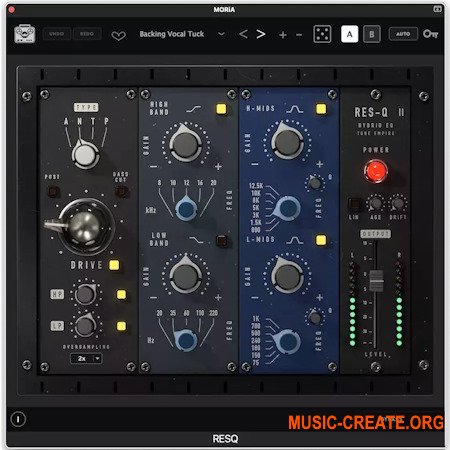This screenshot has width=450, height=450.
Task: Open the 2x oversampling dropdown
Action: pos(86,358)
